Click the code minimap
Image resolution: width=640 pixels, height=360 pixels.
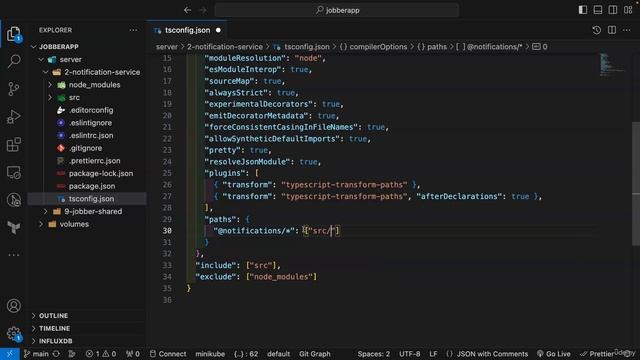tap(612, 64)
